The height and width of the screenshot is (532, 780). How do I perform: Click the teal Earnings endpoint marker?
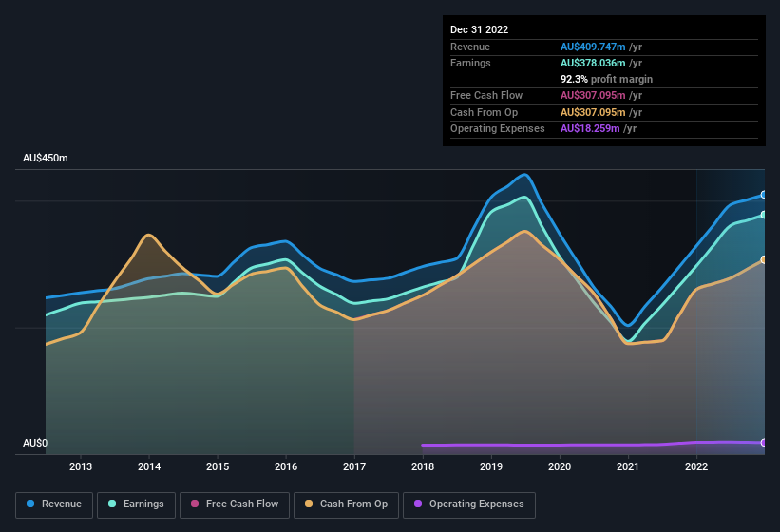763,215
